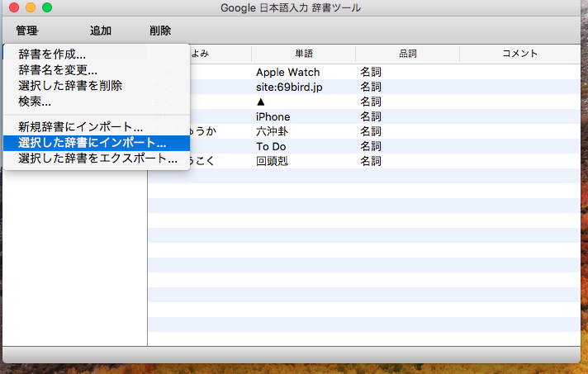
Task: Select the site:69bird.jp word cell
Action: point(289,87)
